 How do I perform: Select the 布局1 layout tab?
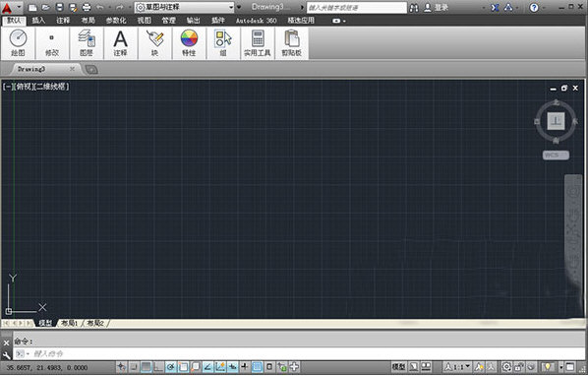pyautogui.click(x=69, y=323)
